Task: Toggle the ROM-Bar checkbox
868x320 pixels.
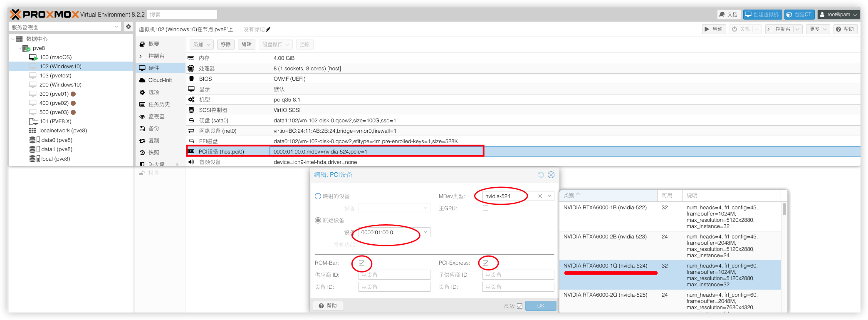Action: (x=362, y=263)
